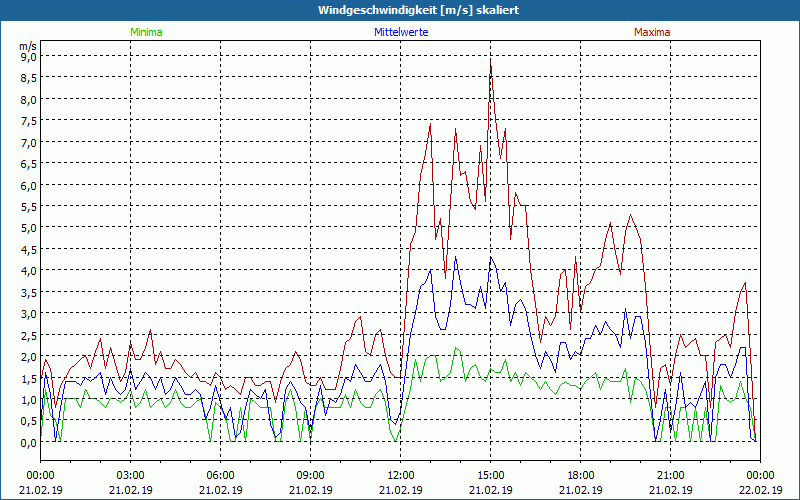Click the 18:00 time axis label

point(581,476)
